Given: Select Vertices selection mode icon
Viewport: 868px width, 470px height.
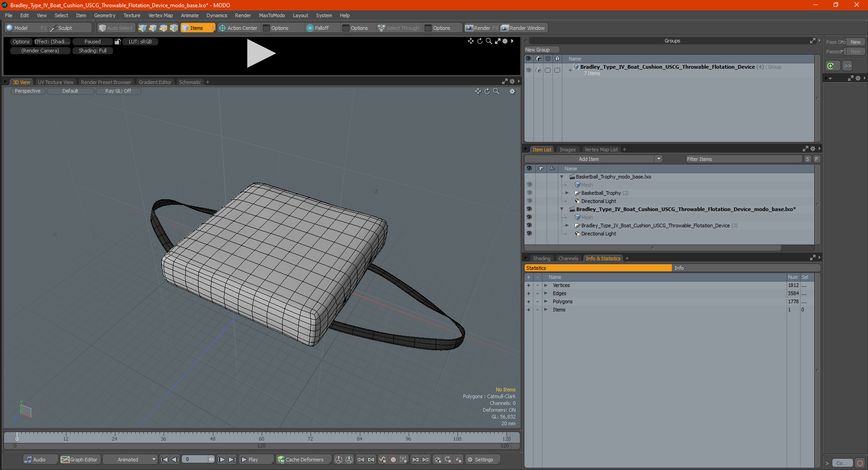Looking at the screenshot, I should tap(142, 28).
